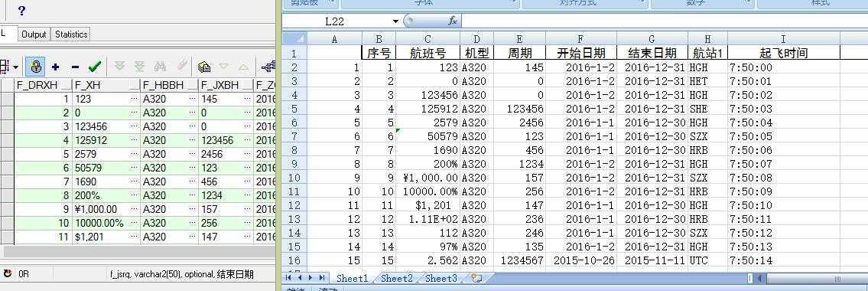Open the ellipsis button beside 125912 in F_XH

(135, 140)
